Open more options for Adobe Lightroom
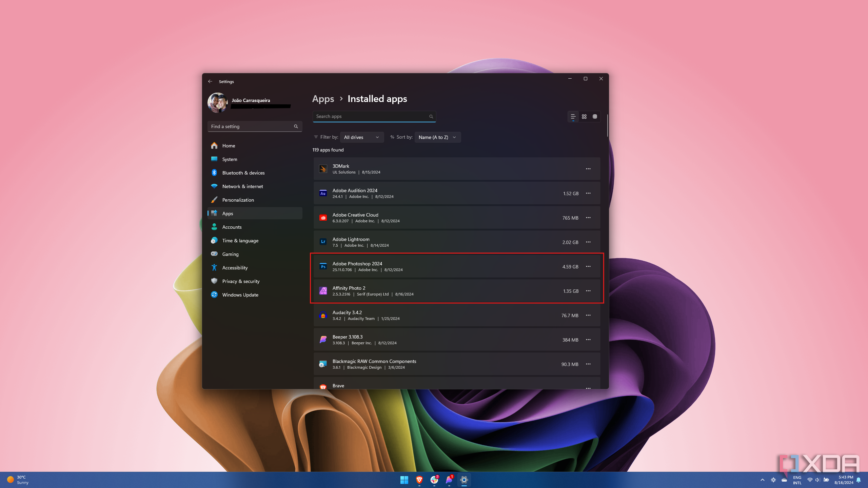The image size is (868, 488). point(588,242)
